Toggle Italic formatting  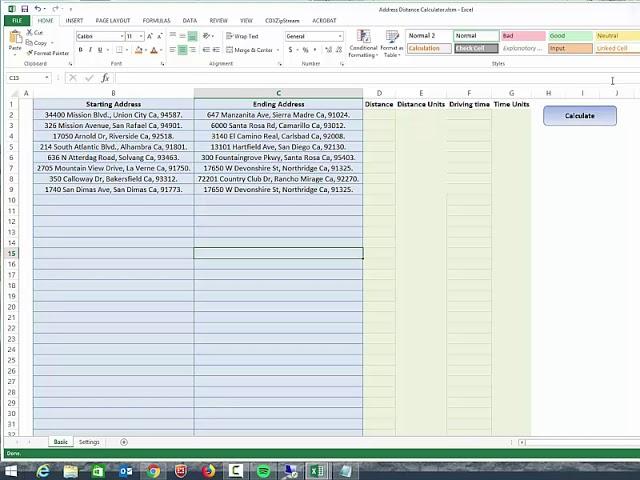90,50
